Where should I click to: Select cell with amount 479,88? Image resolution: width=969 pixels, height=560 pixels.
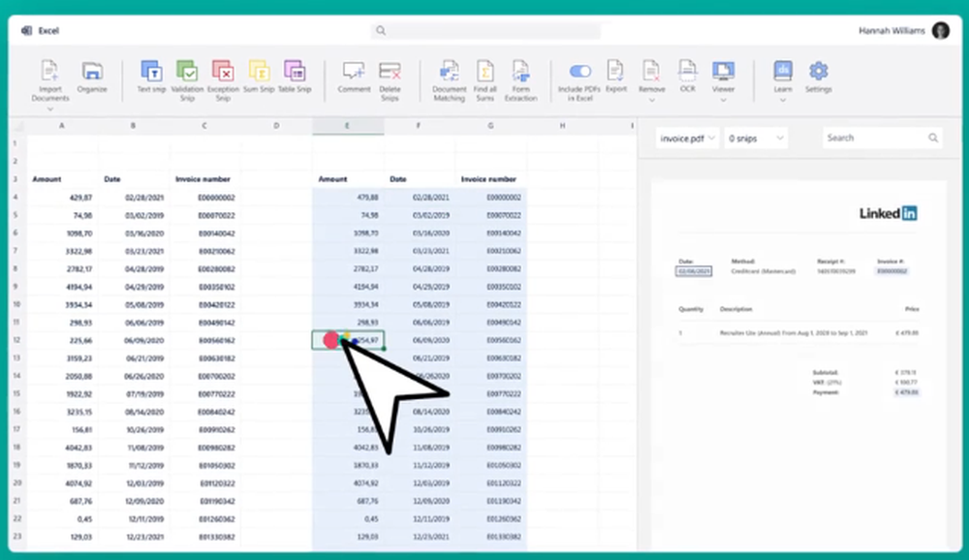(x=347, y=198)
